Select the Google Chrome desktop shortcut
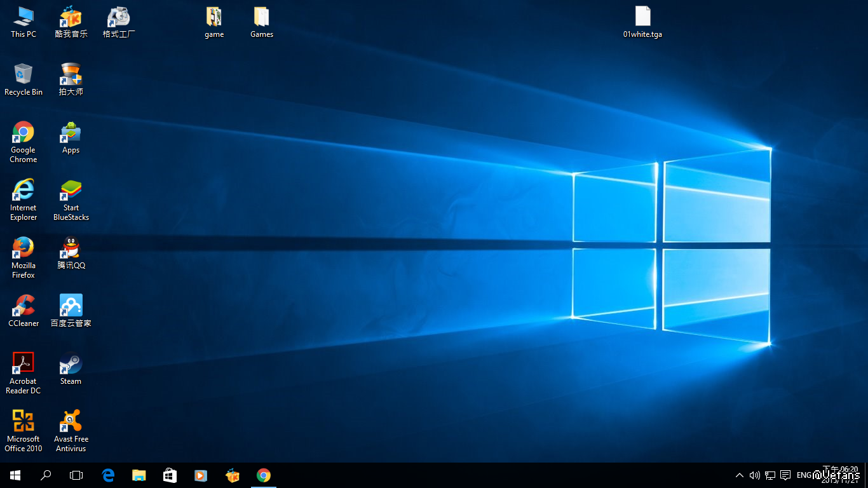This screenshot has width=868, height=488. (24, 133)
